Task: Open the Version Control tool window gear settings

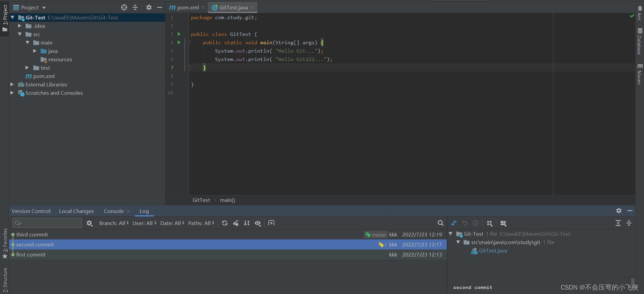Action: [619, 211]
